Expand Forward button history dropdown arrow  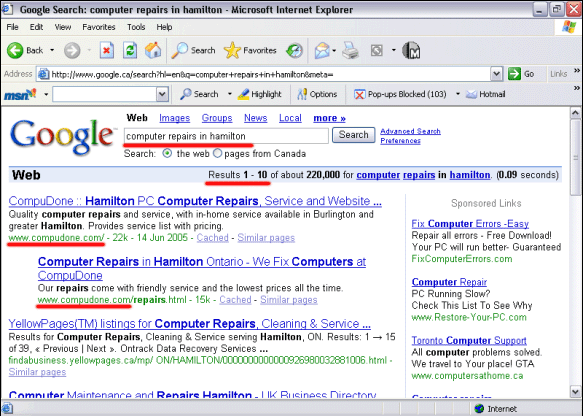[89, 50]
